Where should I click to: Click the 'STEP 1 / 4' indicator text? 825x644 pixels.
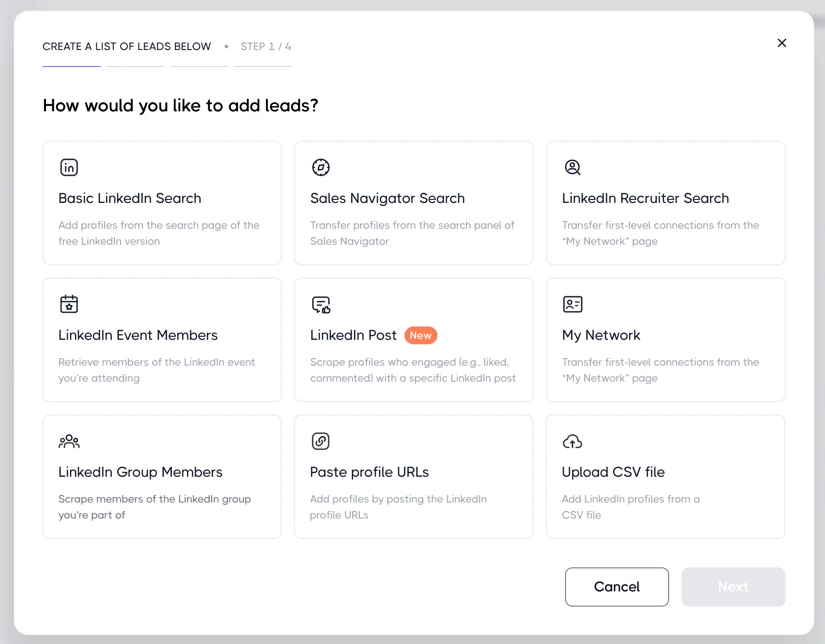[266, 46]
